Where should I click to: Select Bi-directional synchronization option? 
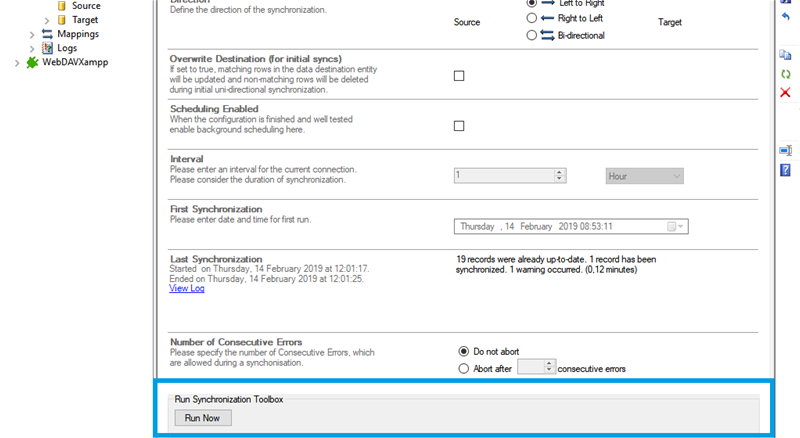pos(531,36)
